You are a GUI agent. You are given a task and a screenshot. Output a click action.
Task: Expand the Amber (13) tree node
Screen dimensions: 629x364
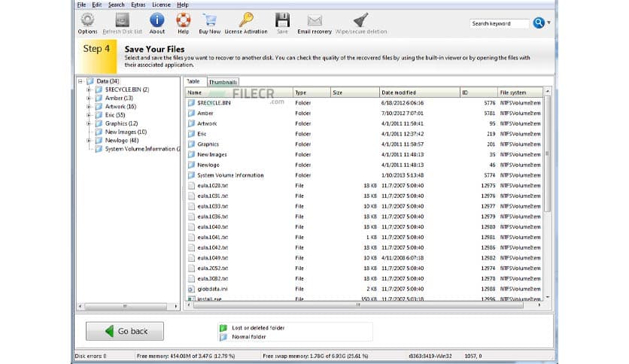(x=89, y=98)
